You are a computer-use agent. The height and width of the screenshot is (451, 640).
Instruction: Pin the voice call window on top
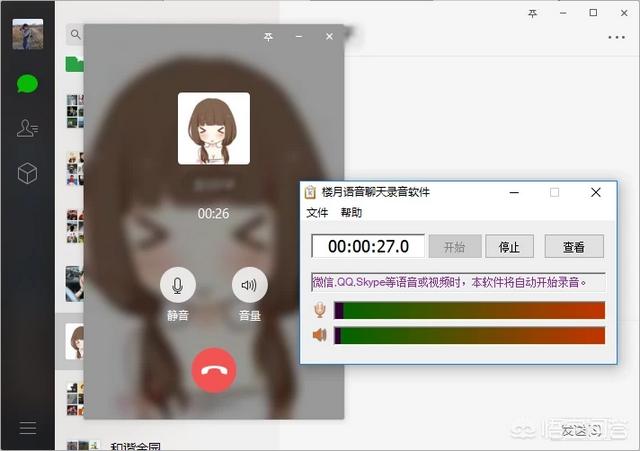(267, 37)
